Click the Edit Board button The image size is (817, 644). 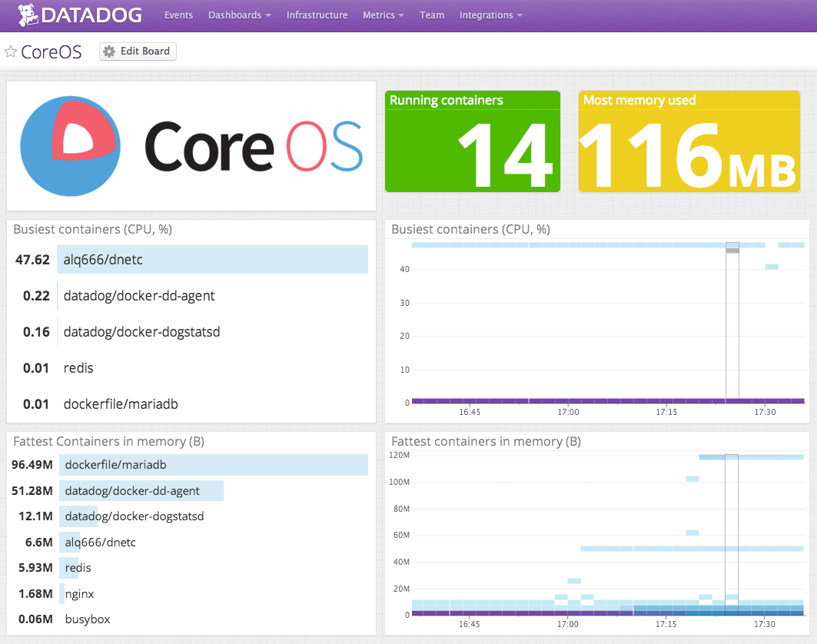(138, 51)
